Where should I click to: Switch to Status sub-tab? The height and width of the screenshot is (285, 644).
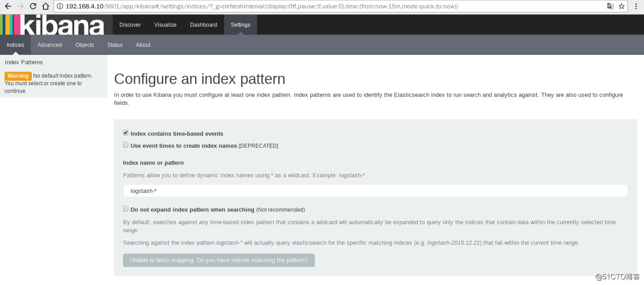point(115,45)
